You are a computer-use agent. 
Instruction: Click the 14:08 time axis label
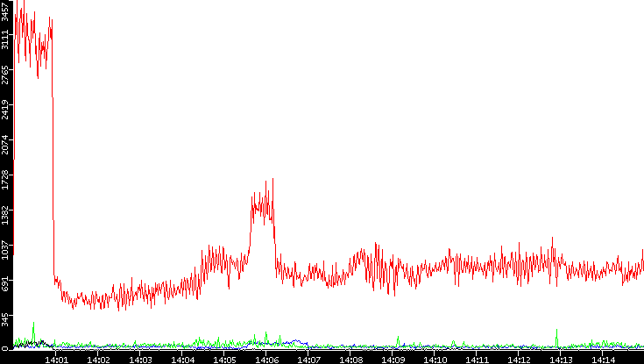pos(350,359)
